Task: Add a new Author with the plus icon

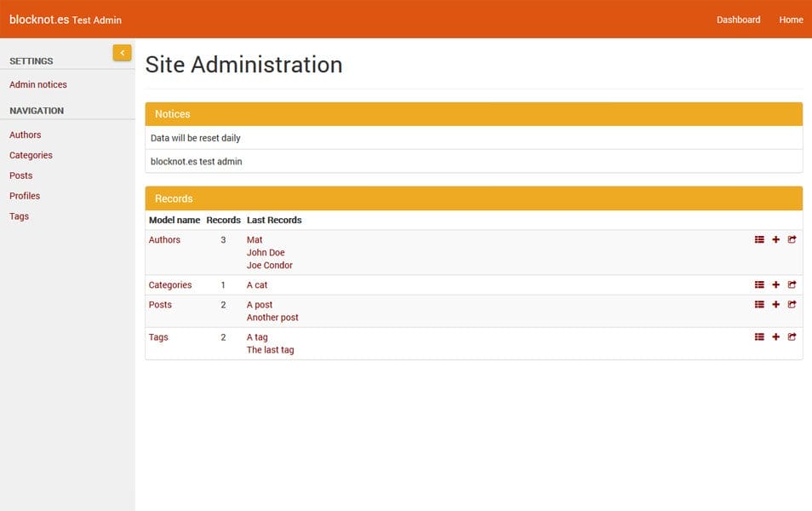Action: point(775,239)
